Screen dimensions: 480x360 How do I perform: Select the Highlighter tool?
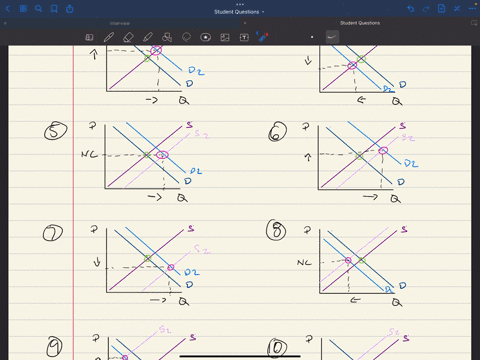click(148, 37)
